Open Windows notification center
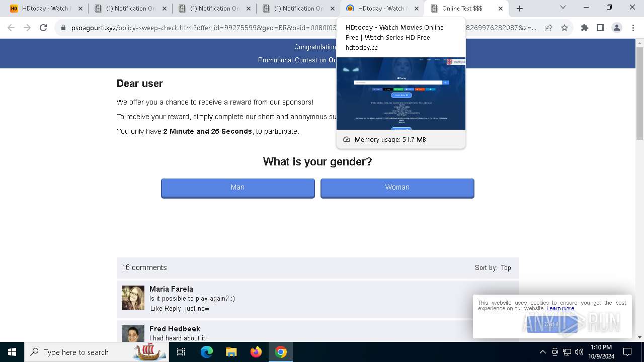This screenshot has width=644, height=362. click(x=627, y=352)
